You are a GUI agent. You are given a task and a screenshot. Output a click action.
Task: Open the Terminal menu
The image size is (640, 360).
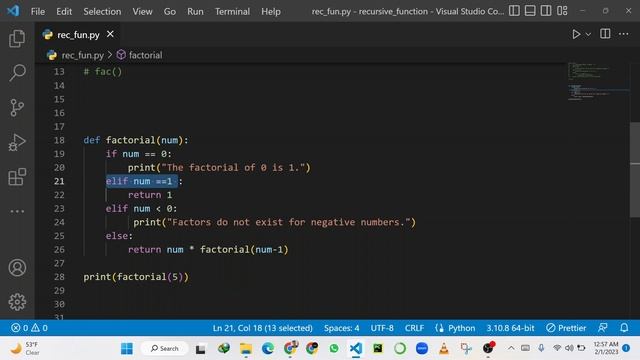tap(232, 11)
